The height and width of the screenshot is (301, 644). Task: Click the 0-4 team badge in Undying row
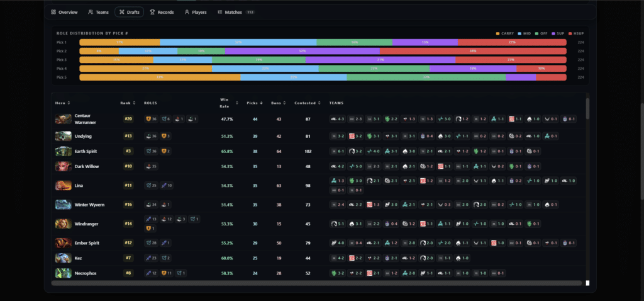coord(426,136)
